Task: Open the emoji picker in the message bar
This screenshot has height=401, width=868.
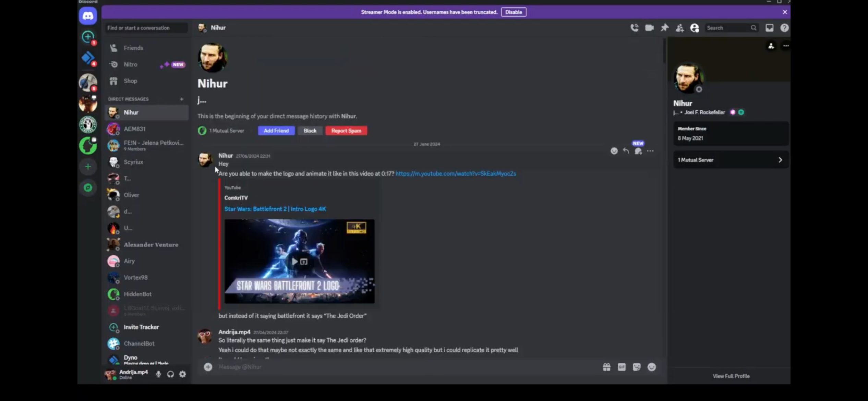Action: click(651, 367)
